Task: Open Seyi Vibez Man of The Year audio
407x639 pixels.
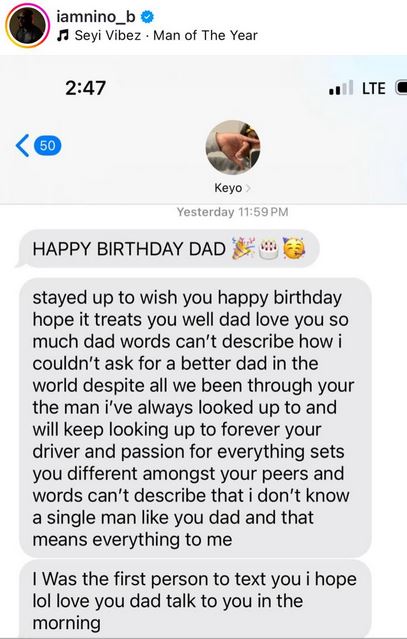Action: coord(166,36)
